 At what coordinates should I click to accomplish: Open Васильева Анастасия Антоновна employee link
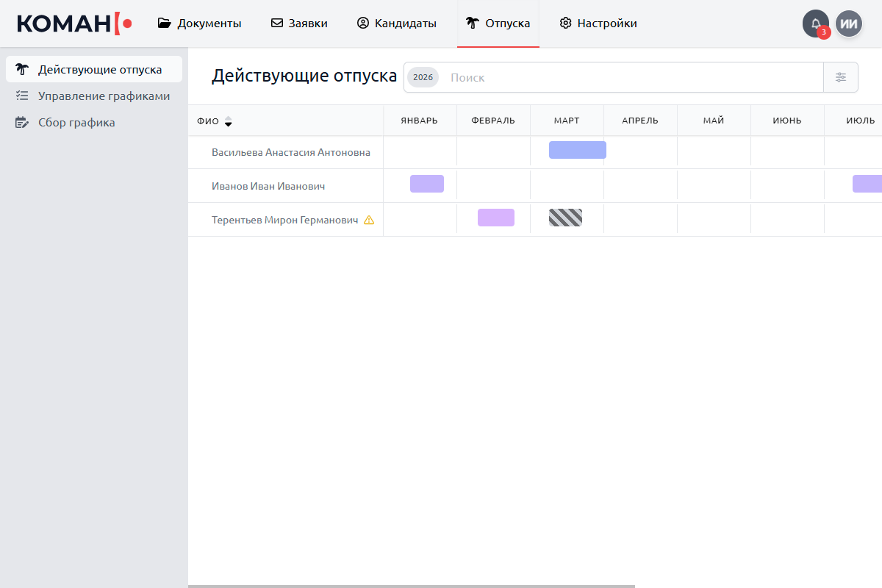291,153
